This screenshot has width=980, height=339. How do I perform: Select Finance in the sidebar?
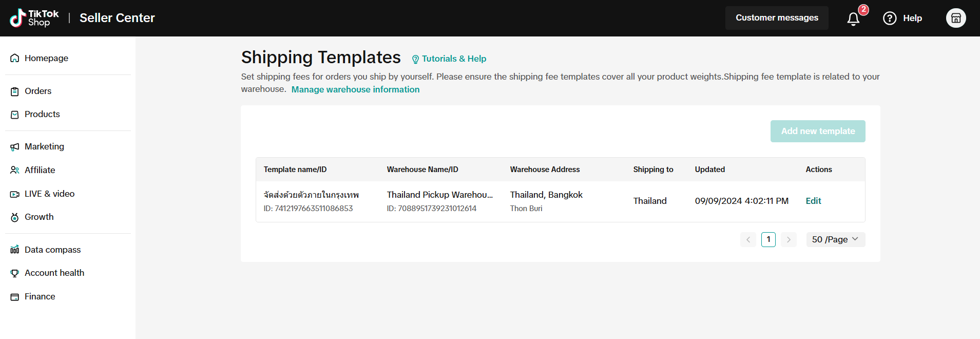[40, 296]
